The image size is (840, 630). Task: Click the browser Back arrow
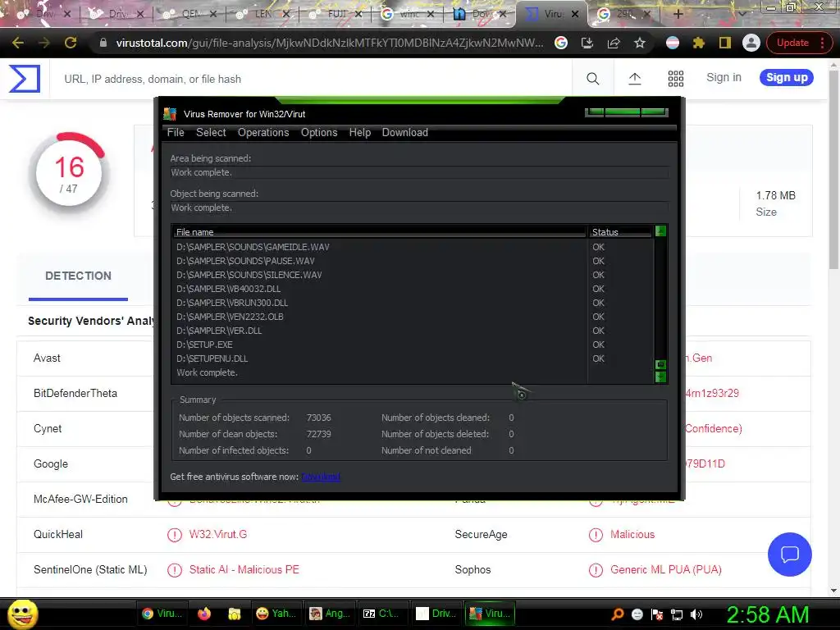[18, 43]
